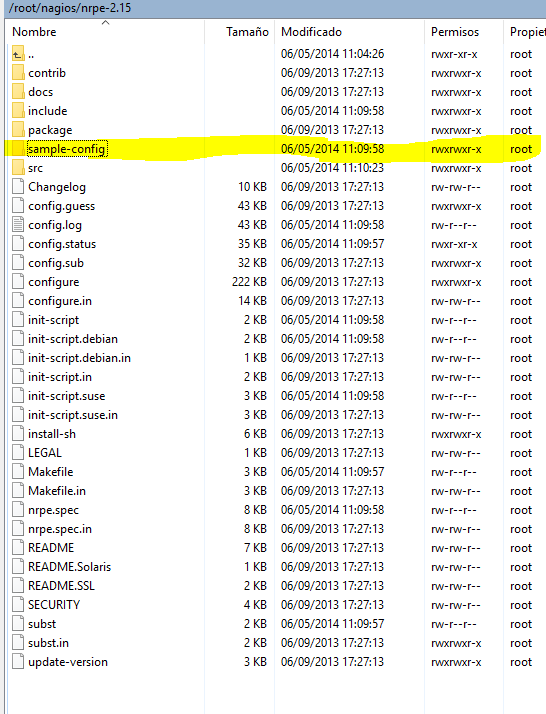
Task: Click the update-version file icon
Action: [x=18, y=662]
